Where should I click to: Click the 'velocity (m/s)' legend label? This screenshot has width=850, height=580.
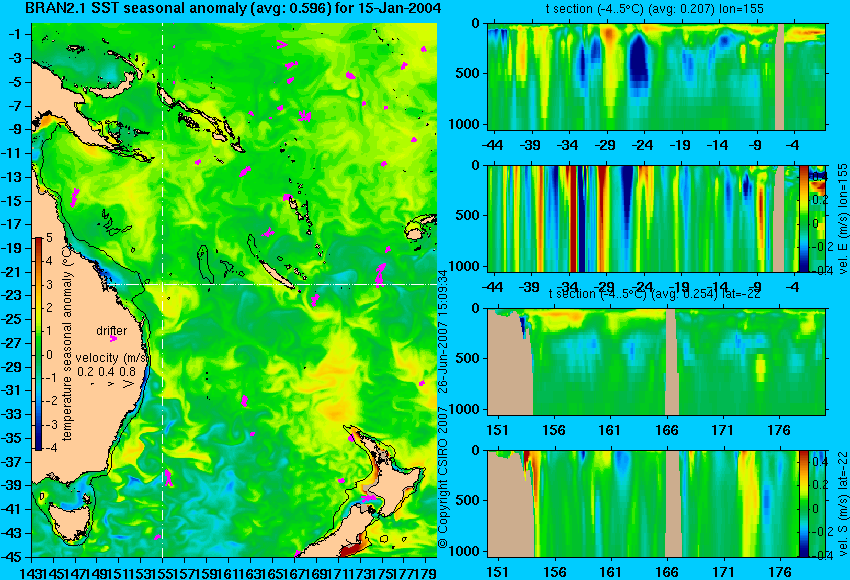(x=112, y=358)
